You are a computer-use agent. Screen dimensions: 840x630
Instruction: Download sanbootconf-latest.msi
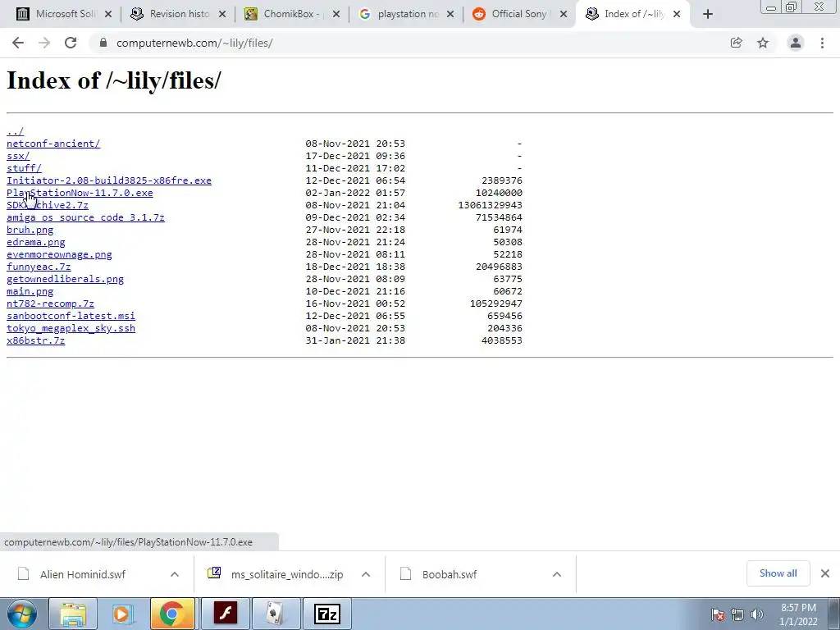pos(71,316)
